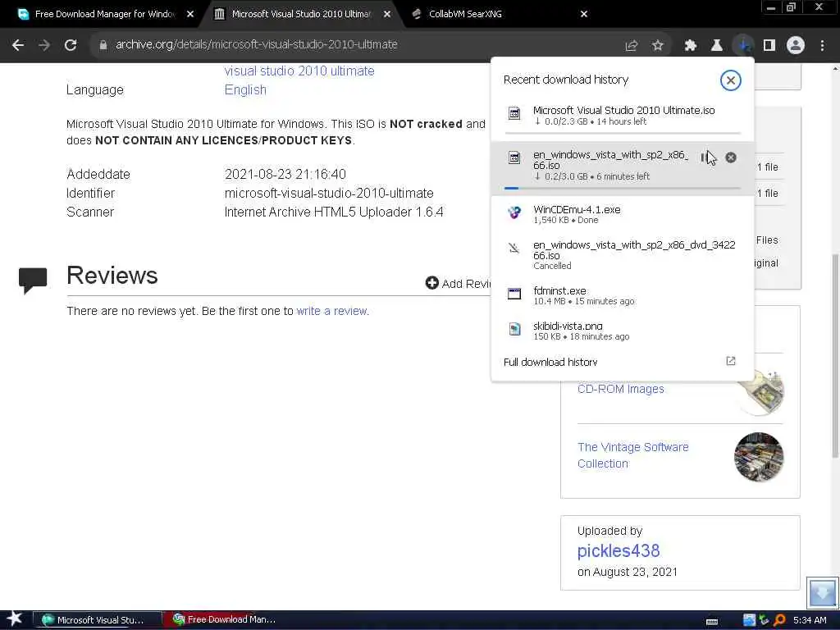Screen dimensions: 840x630
Task: Open external link icon for full history
Action: click(731, 361)
